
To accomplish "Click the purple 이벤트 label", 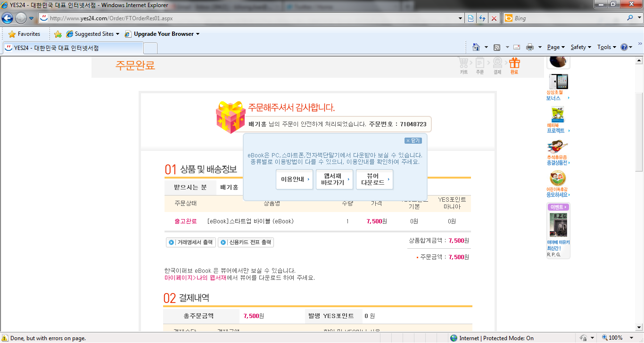I will pyautogui.click(x=559, y=207).
